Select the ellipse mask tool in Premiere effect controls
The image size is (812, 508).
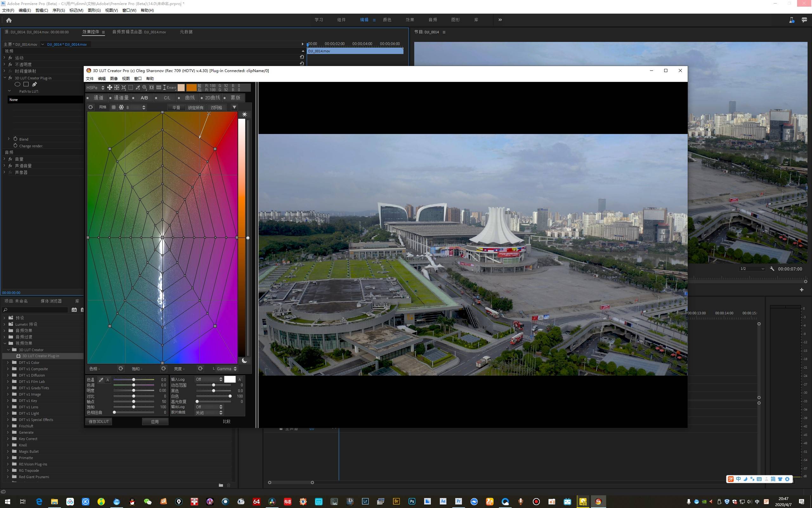pos(17,84)
